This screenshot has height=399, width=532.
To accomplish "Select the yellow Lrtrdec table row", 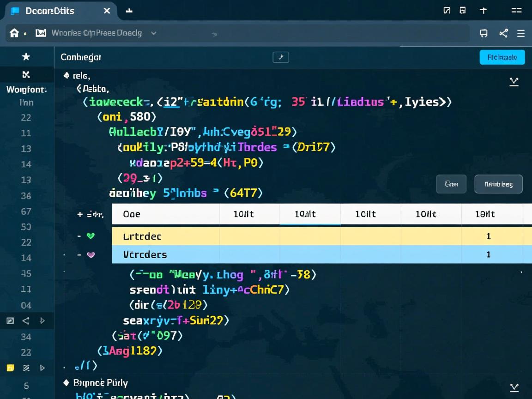I will coord(300,236).
